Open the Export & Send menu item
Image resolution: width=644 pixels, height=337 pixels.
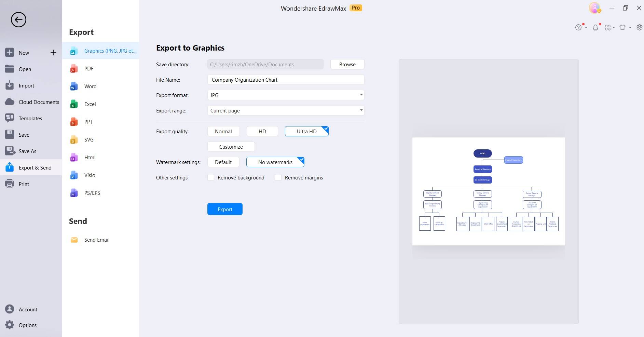(31, 167)
